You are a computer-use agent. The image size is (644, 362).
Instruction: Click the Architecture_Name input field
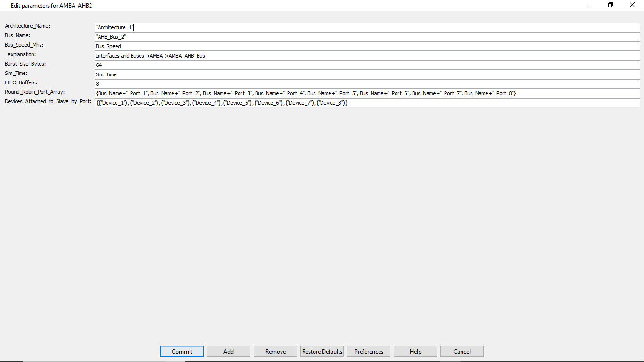[367, 27]
